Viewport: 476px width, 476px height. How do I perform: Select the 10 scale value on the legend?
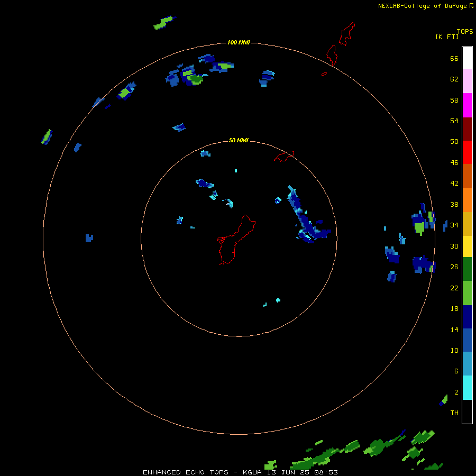[x=454, y=350]
